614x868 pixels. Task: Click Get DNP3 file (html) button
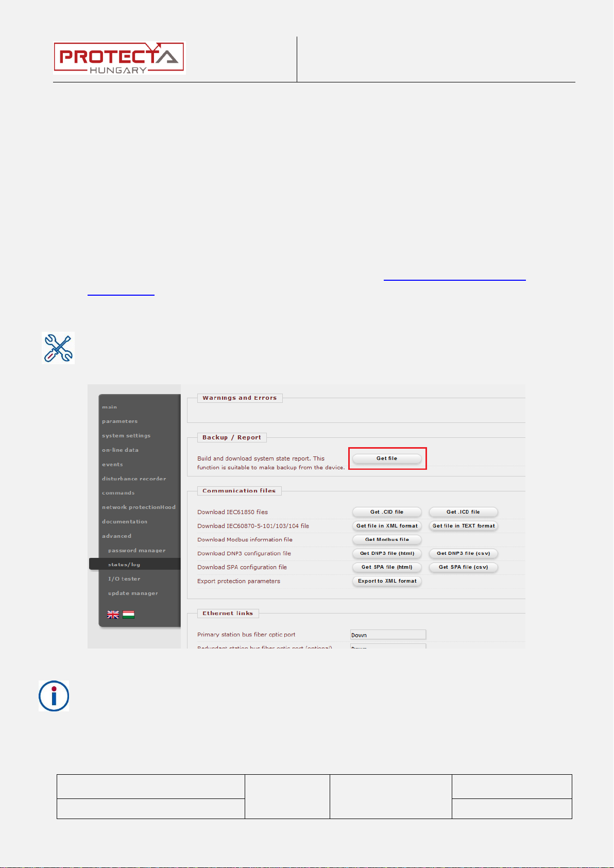pyautogui.click(x=387, y=553)
